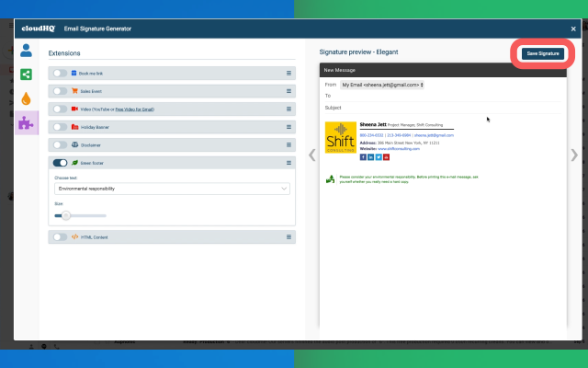Enable the Holiday Banner toggle
588x368 pixels.
click(60, 127)
